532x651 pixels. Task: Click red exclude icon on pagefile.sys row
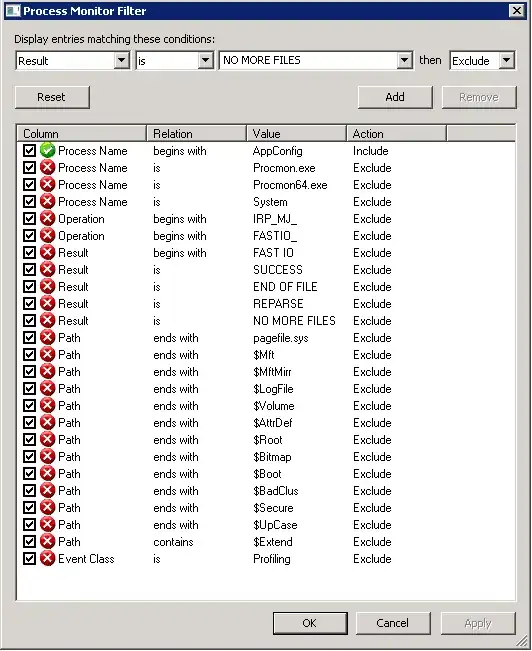click(48, 338)
